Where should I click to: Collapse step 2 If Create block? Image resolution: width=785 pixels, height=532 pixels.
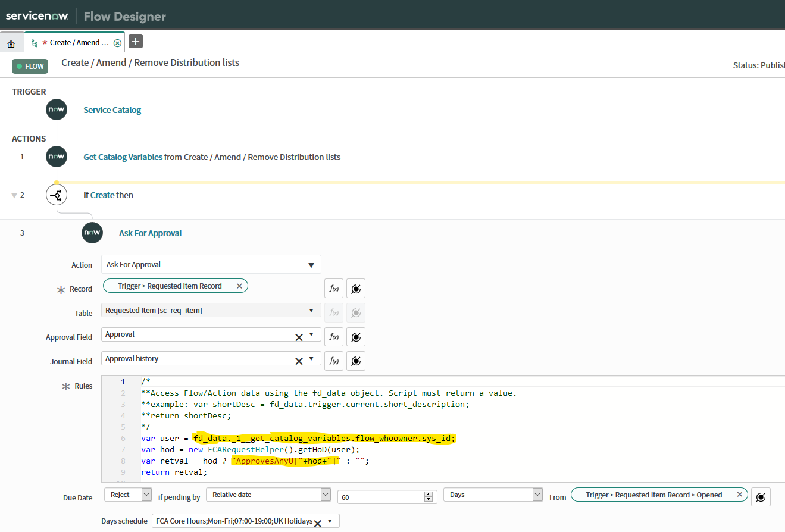pyautogui.click(x=14, y=196)
